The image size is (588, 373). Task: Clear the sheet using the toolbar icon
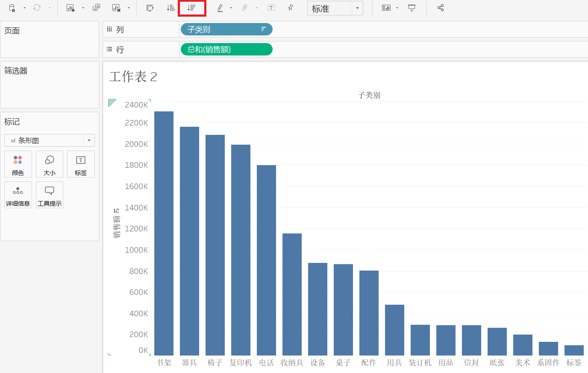click(116, 8)
